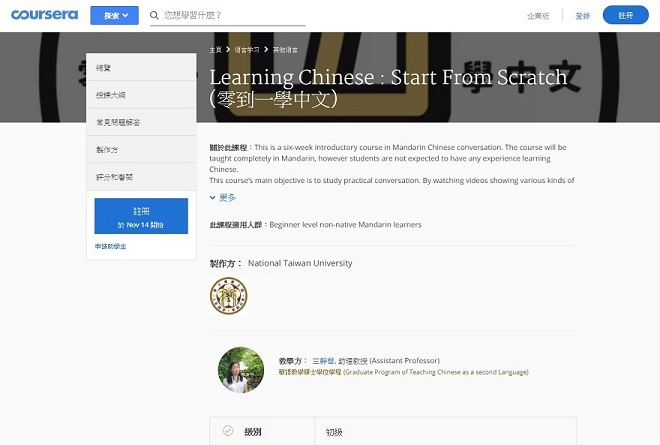This screenshot has height=445, width=660.
Task: Click the 申請助學金 financial aid link
Action: click(110, 246)
